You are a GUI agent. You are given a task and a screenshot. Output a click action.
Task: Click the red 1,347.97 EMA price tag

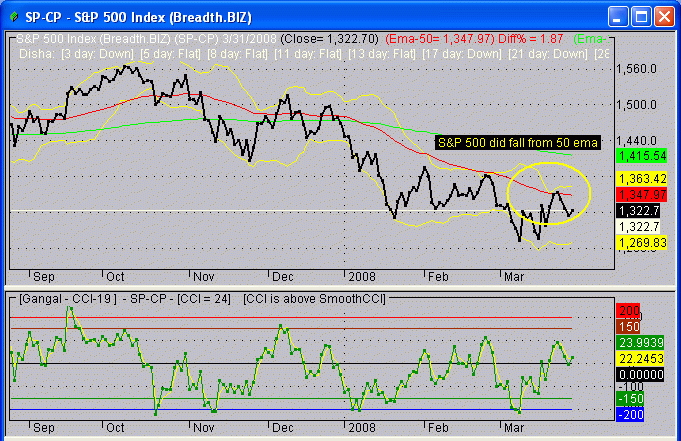pyautogui.click(x=641, y=195)
